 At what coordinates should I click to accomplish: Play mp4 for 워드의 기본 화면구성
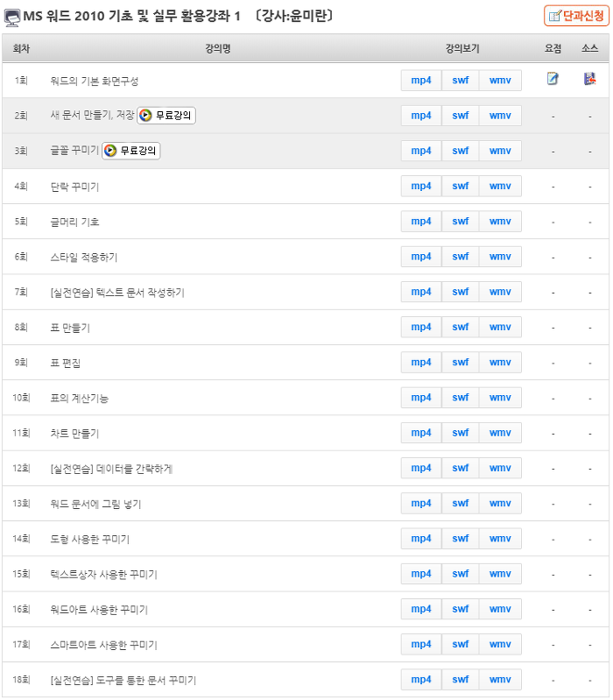(x=421, y=81)
